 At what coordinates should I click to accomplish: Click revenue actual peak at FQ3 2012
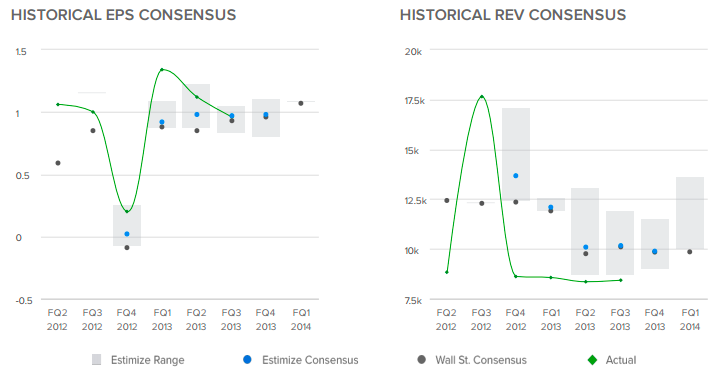pyautogui.click(x=482, y=96)
